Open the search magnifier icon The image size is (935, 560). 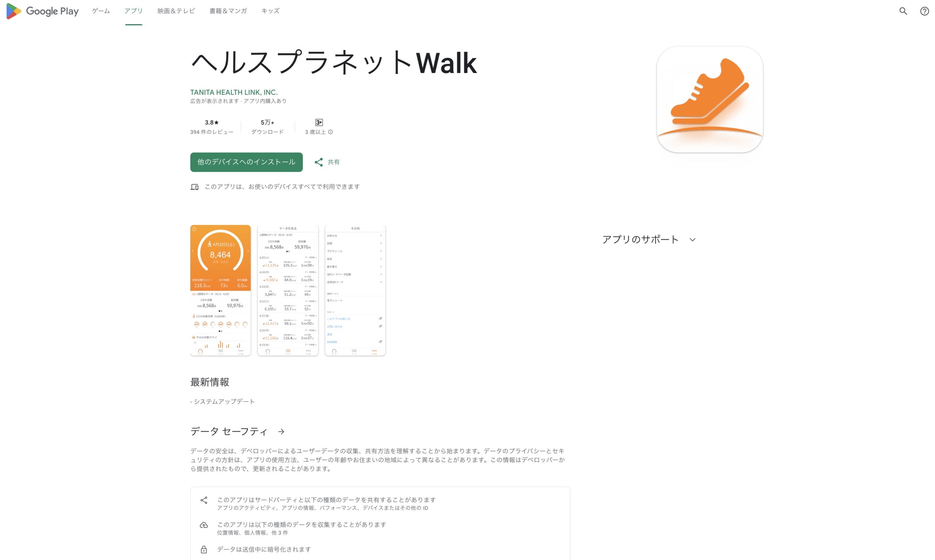tap(902, 11)
